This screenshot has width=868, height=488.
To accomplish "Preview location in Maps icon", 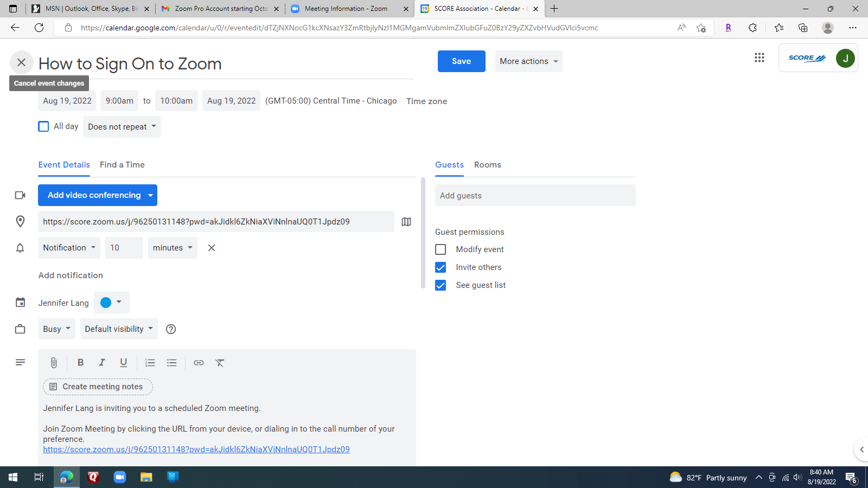I will (406, 222).
